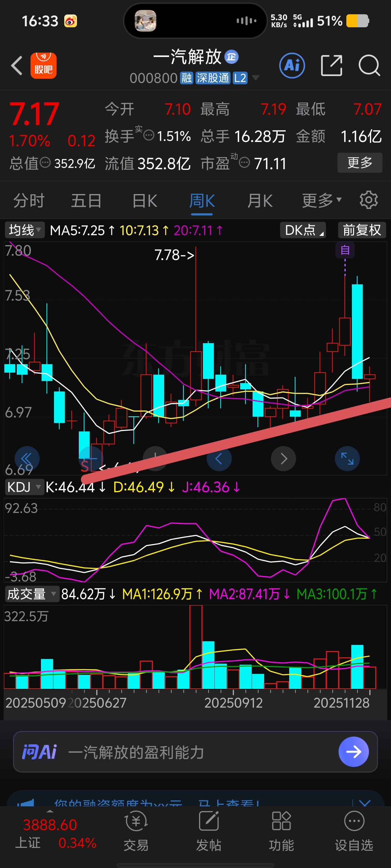Expand the 更多 period dropdown tab

pos(321,201)
